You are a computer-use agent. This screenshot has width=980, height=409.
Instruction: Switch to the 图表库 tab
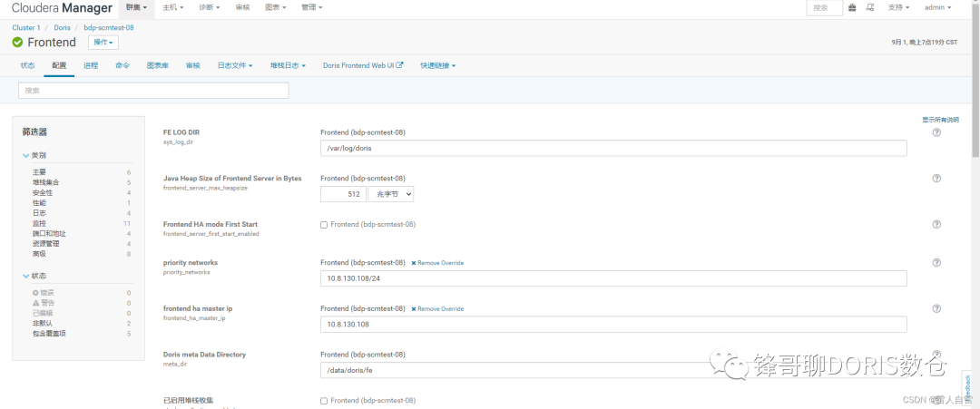[x=158, y=65]
